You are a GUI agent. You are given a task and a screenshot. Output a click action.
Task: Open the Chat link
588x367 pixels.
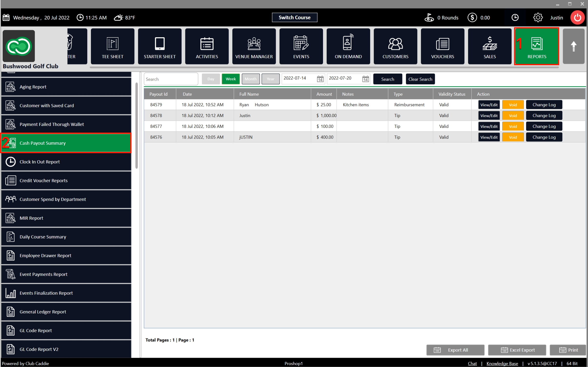point(472,363)
